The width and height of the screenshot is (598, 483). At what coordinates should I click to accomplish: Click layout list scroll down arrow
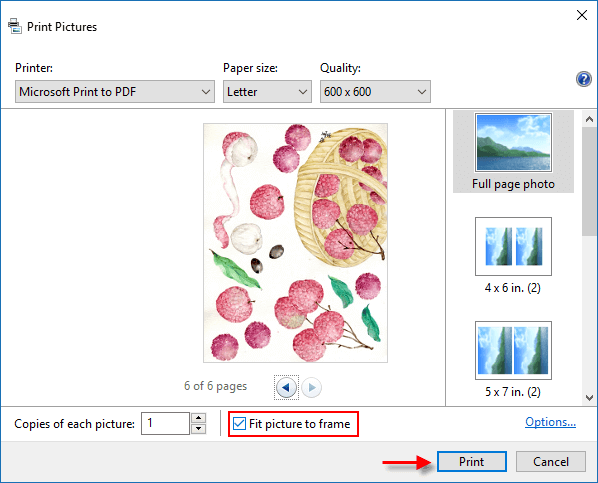pyautogui.click(x=589, y=398)
